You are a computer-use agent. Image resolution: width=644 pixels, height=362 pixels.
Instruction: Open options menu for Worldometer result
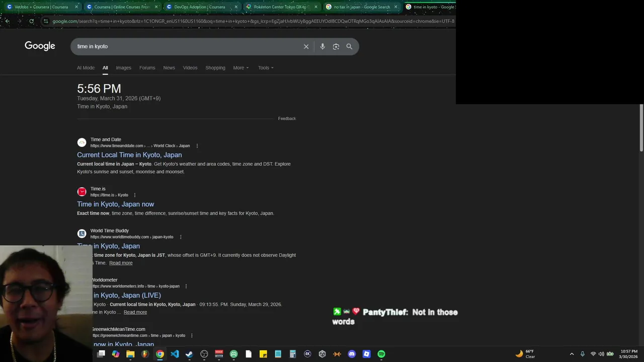point(186,286)
